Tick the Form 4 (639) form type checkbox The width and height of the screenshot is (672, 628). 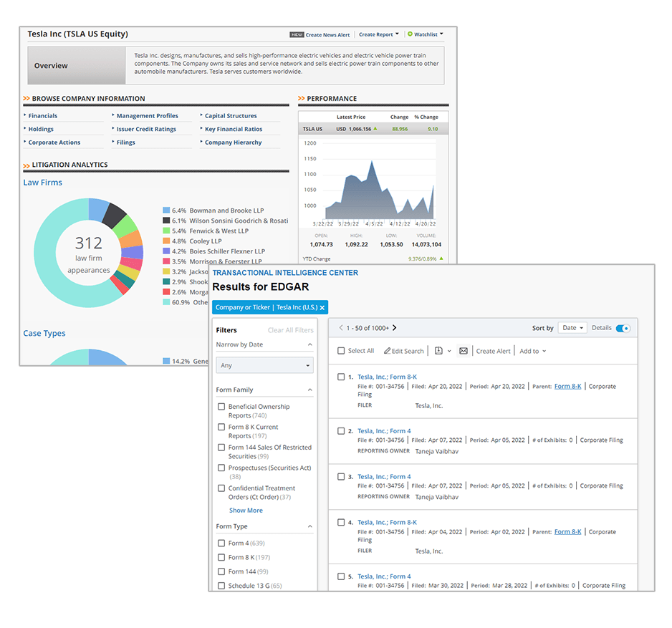click(221, 544)
